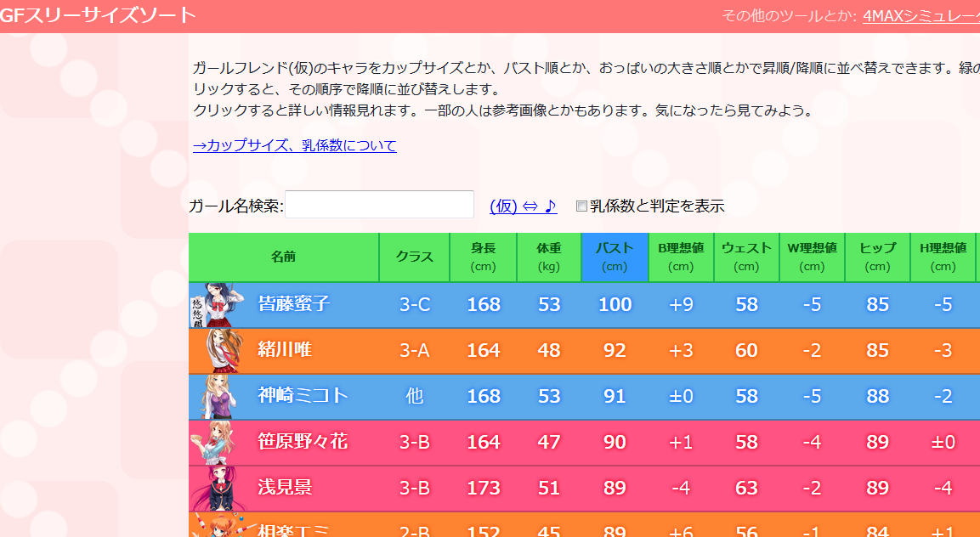
Task: Click class 3-C in 皆藤蜜子 row
Action: pyautogui.click(x=415, y=304)
